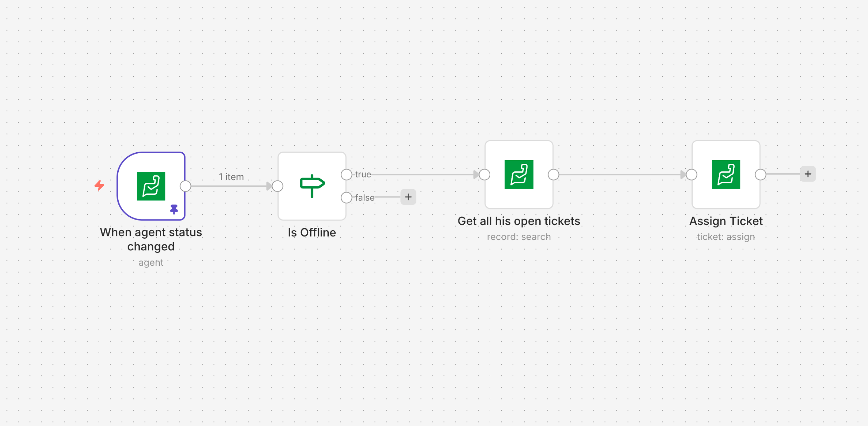The width and height of the screenshot is (868, 426).
Task: Click the Assign Ticket node title text
Action: pyautogui.click(x=725, y=220)
